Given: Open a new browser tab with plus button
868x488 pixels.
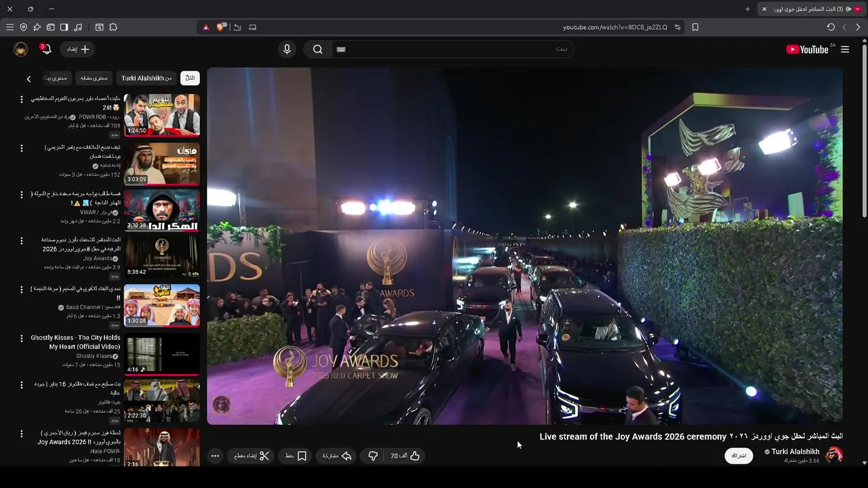Looking at the screenshot, I should click(747, 9).
